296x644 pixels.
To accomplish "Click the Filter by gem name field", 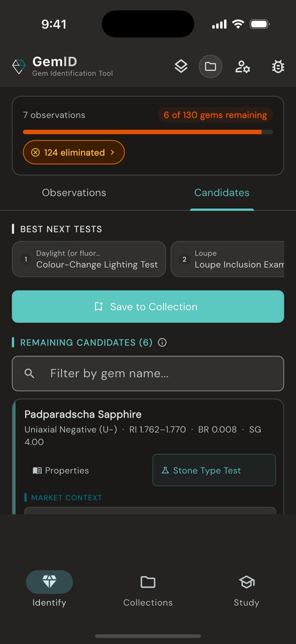I will tap(148, 373).
